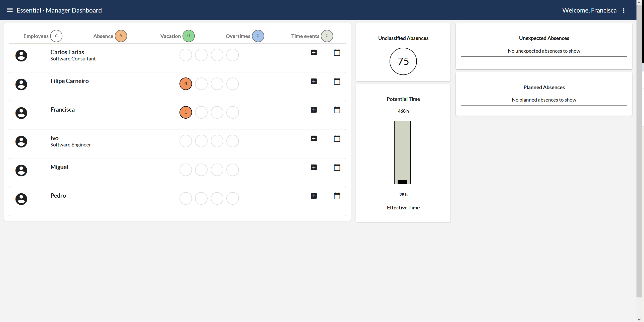Click the page scrollbar down arrow

(x=639, y=319)
